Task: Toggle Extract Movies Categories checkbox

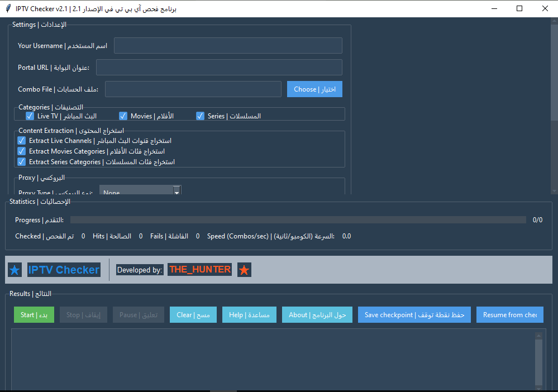Action: (22, 151)
